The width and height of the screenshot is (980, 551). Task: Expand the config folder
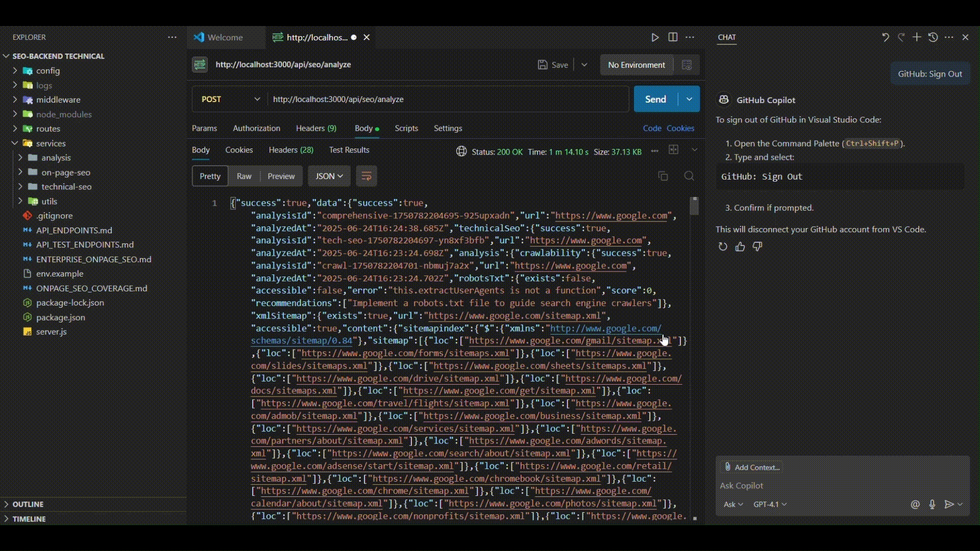tap(15, 70)
